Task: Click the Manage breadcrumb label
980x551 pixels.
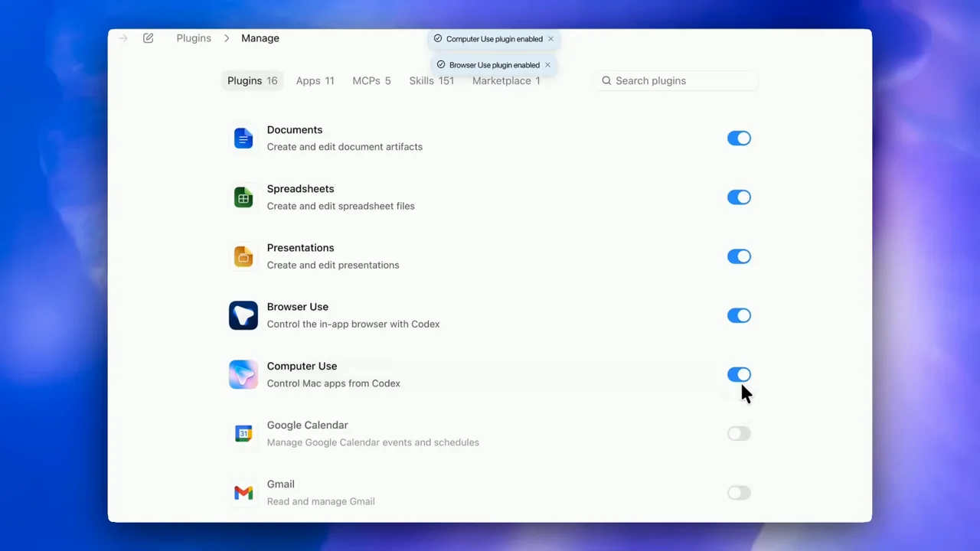Action: tap(260, 38)
